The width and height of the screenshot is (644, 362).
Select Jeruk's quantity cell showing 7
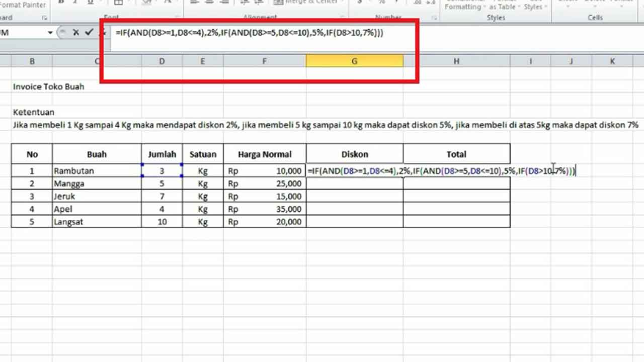[x=162, y=197]
